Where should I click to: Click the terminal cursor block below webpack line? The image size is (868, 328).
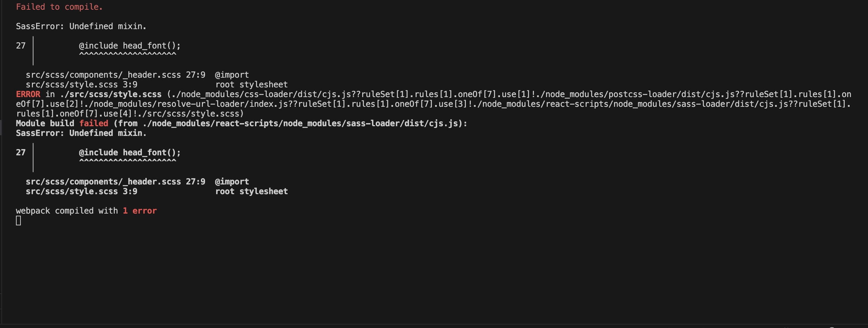pos(18,221)
